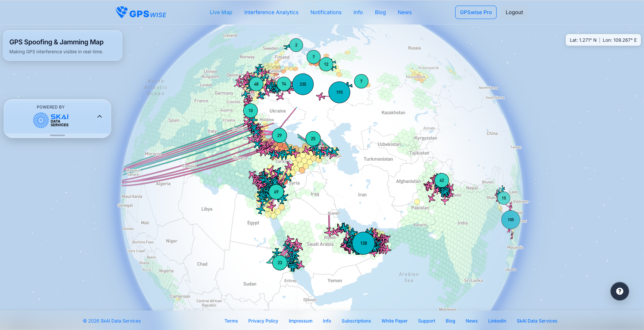Click the 69 cluster near Syria

[x=276, y=192]
